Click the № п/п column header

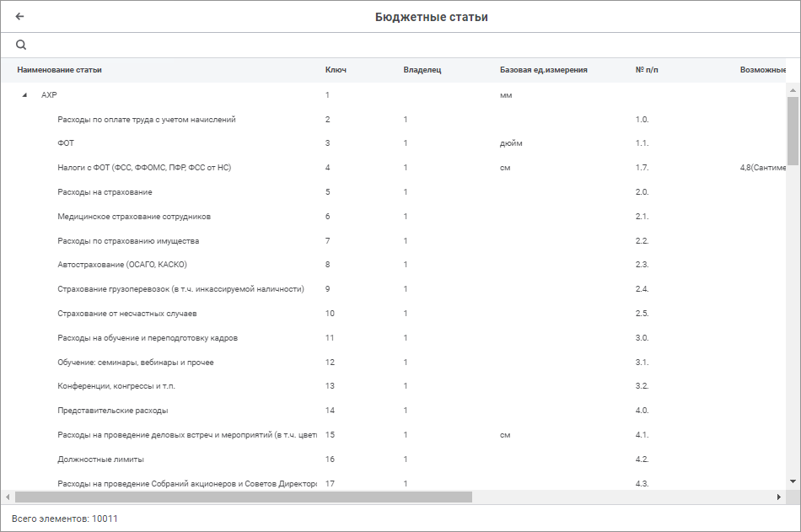point(647,70)
